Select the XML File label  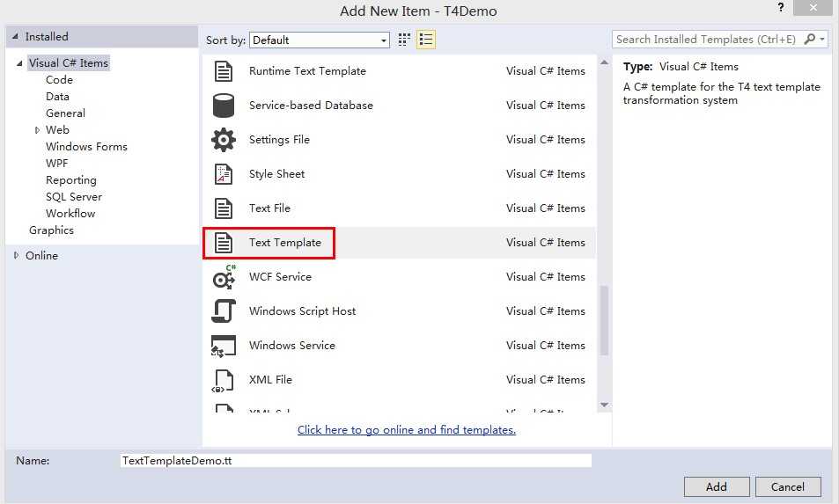[x=271, y=379]
